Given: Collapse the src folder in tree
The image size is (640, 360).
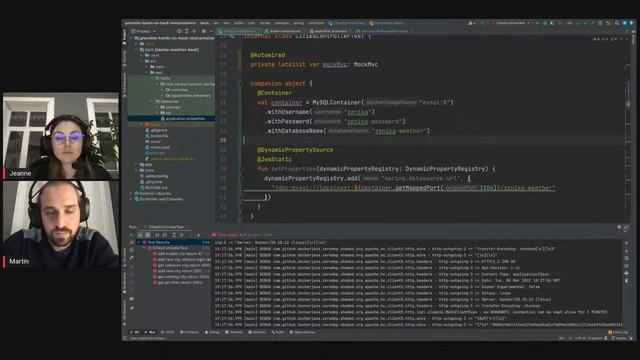Looking at the screenshot, I should 142,61.
